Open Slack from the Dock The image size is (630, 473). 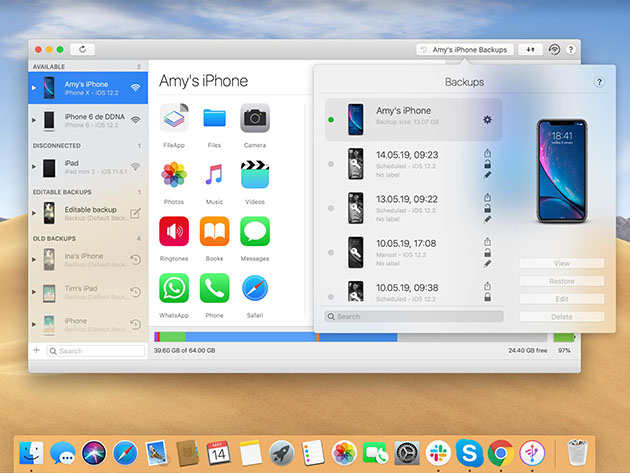click(438, 453)
